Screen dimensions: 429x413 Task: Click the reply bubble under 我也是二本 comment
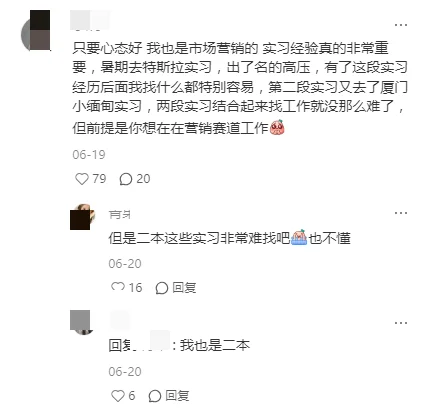click(155, 396)
